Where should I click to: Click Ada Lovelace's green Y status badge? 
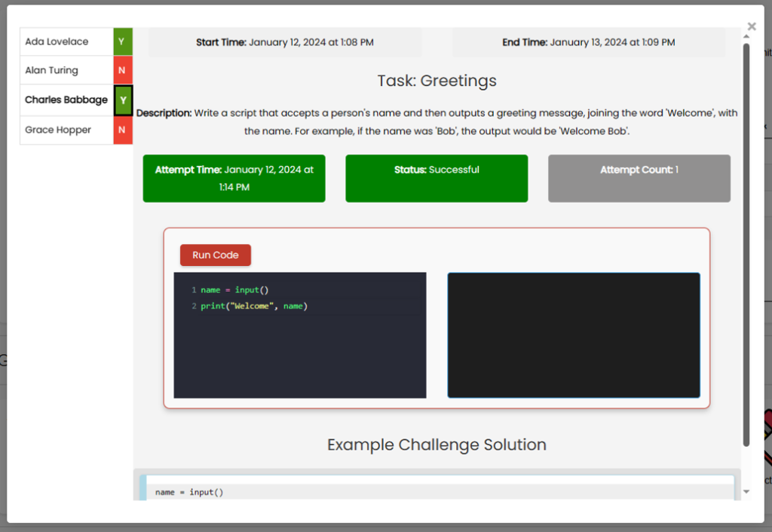[122, 41]
